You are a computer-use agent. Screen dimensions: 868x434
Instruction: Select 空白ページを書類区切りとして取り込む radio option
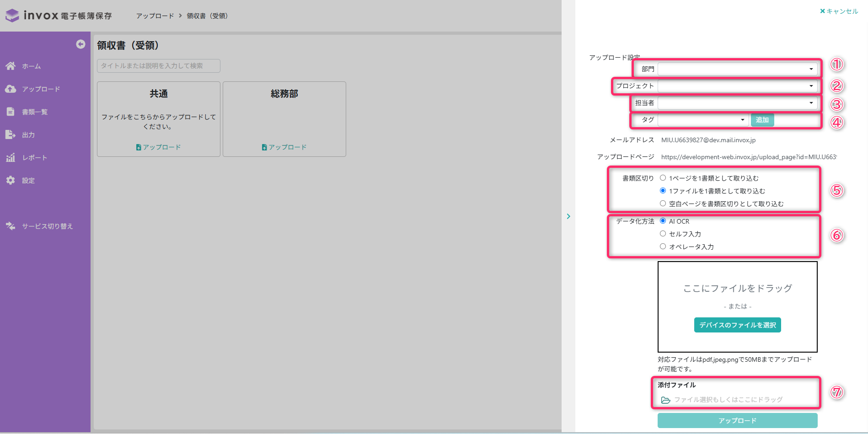pos(663,204)
